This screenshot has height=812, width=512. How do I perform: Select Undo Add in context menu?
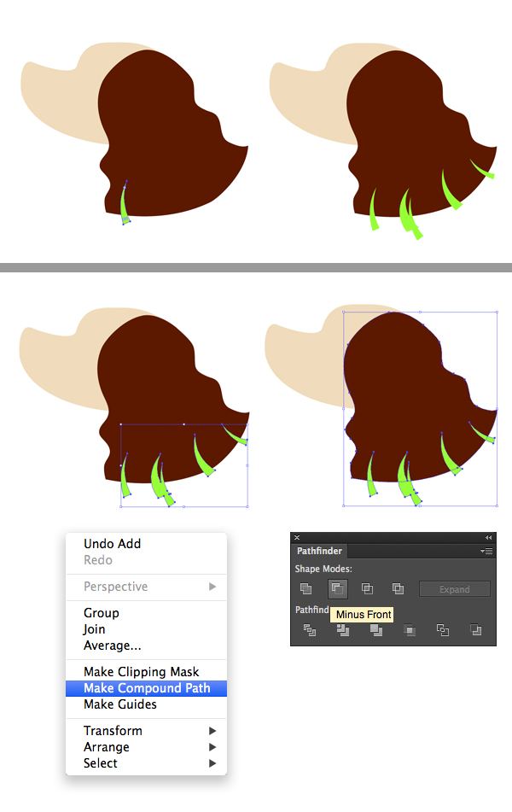pos(112,544)
